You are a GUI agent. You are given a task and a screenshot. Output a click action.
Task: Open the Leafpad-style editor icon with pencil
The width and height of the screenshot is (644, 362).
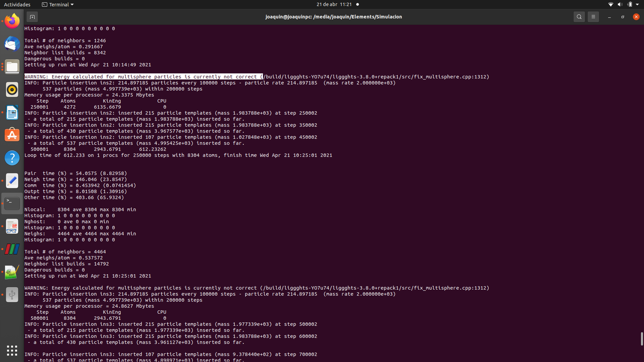pos(12,272)
